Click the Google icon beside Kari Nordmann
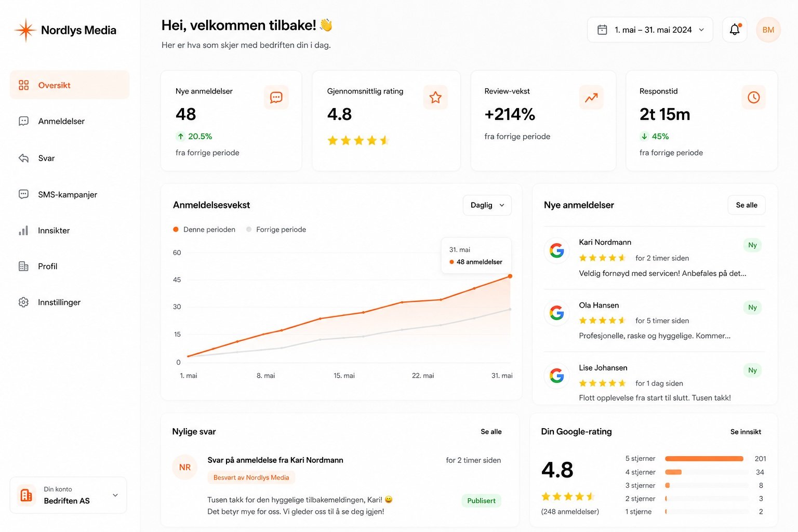Viewport: 798px width, 532px height. tap(556, 250)
